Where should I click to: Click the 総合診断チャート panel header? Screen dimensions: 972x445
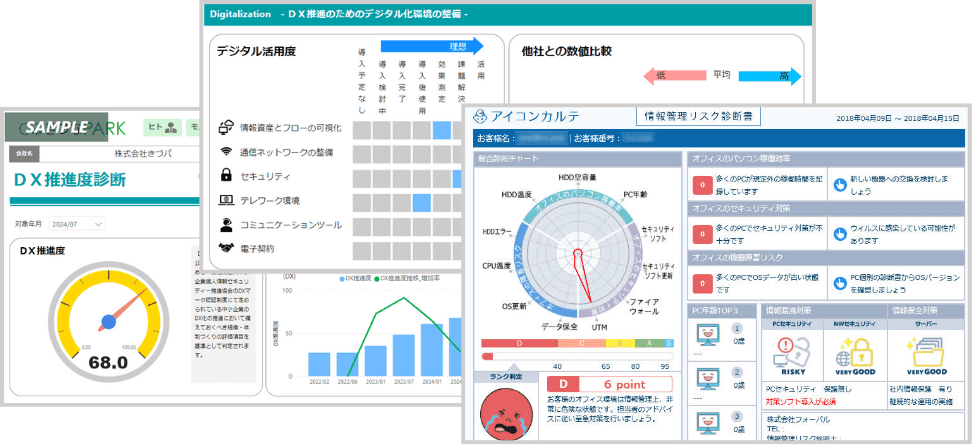pyautogui.click(x=577, y=159)
